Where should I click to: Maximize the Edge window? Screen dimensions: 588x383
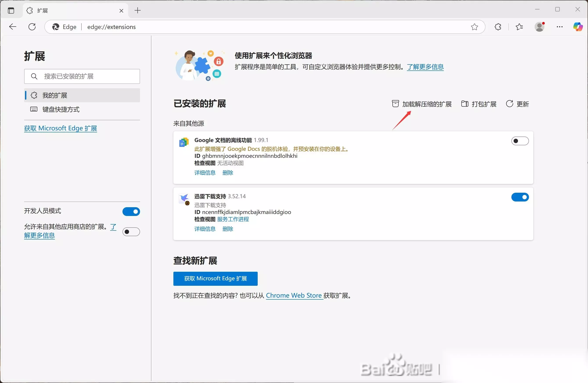pyautogui.click(x=557, y=9)
